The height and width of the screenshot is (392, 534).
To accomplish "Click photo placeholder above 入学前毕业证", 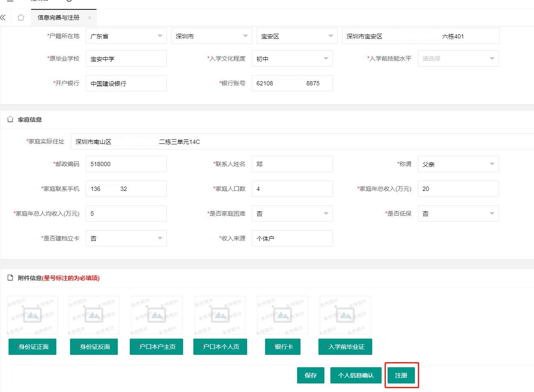I will click(x=345, y=315).
